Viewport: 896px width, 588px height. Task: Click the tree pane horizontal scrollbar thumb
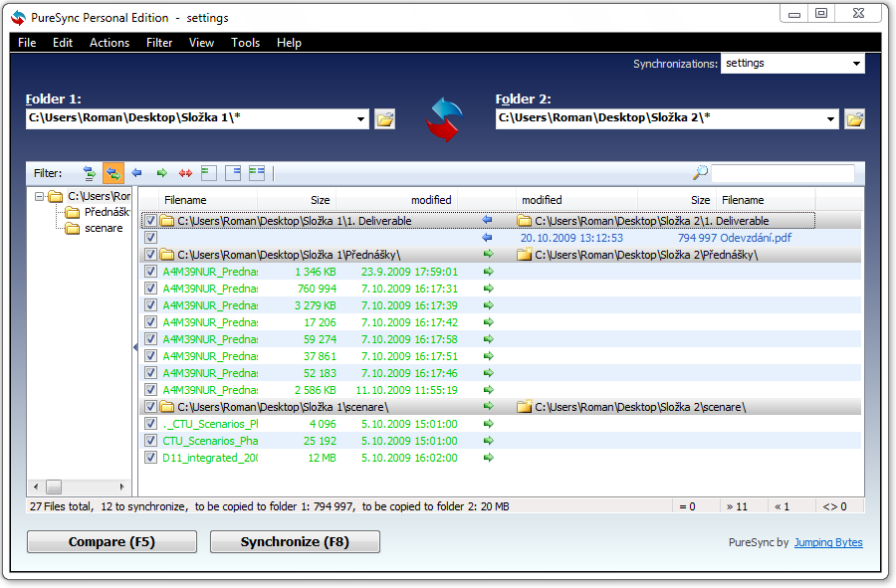54,487
